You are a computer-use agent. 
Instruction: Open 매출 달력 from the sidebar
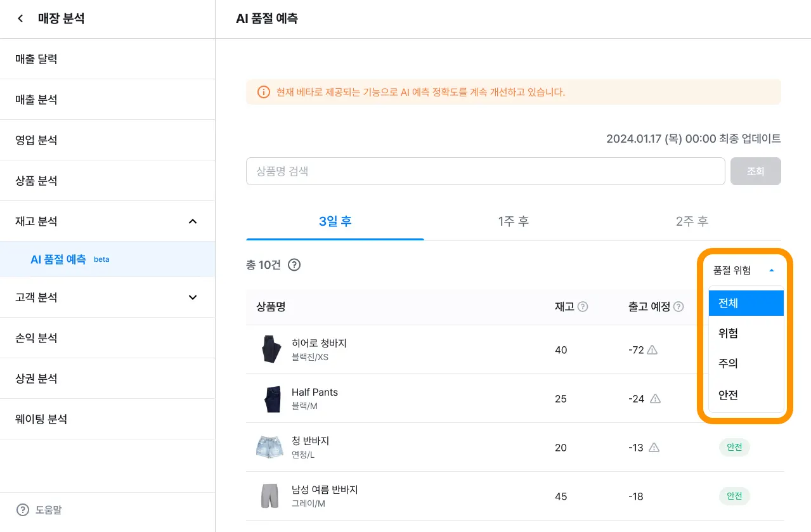point(37,59)
